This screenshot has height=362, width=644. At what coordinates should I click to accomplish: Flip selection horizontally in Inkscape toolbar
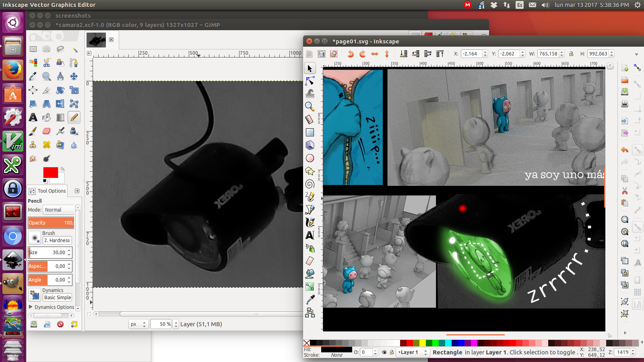[375, 54]
